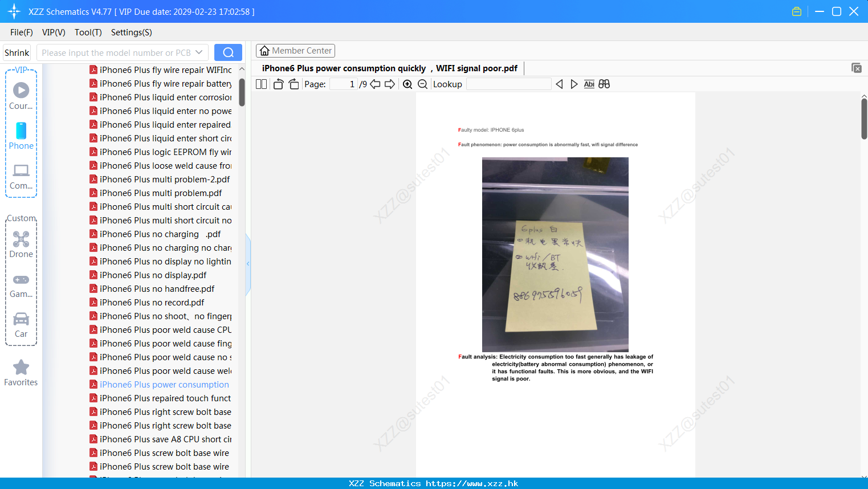Select the Phone category in sidebar
The image size is (868, 489).
click(x=21, y=136)
